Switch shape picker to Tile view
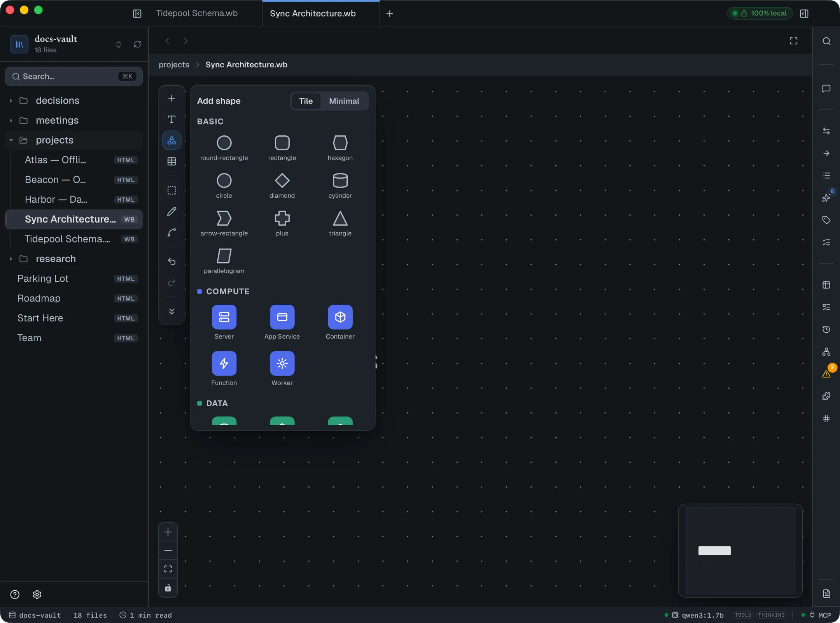 (306, 101)
